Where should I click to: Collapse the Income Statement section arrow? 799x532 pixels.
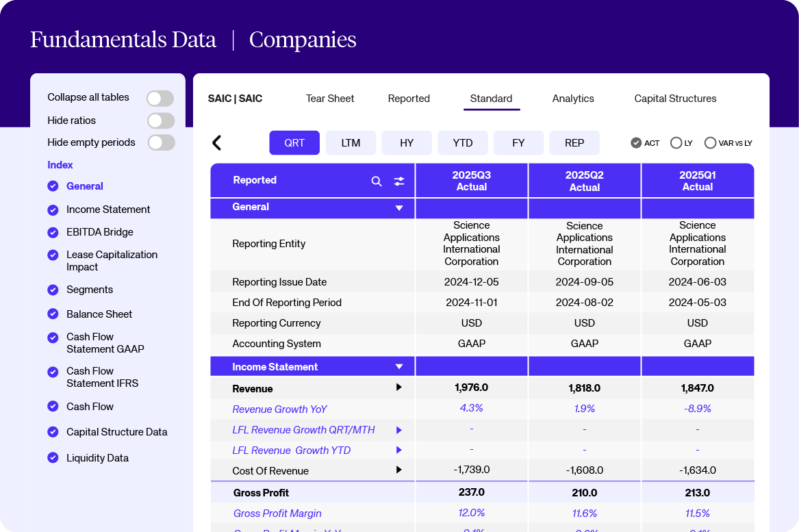(399, 367)
